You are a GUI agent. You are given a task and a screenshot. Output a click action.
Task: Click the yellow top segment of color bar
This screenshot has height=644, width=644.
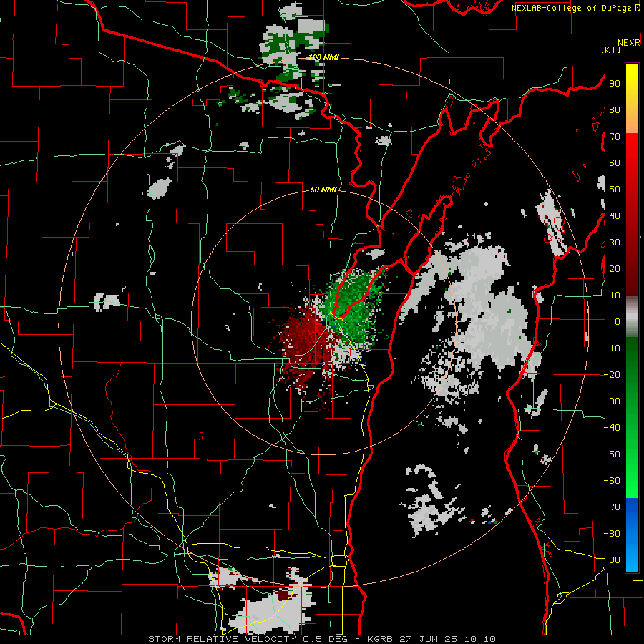(632, 99)
